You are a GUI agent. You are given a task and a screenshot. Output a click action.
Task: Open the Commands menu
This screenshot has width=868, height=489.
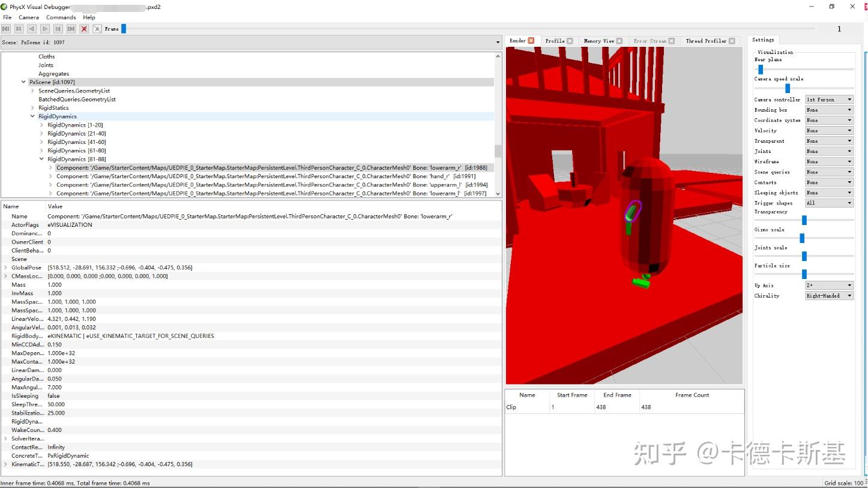[61, 17]
